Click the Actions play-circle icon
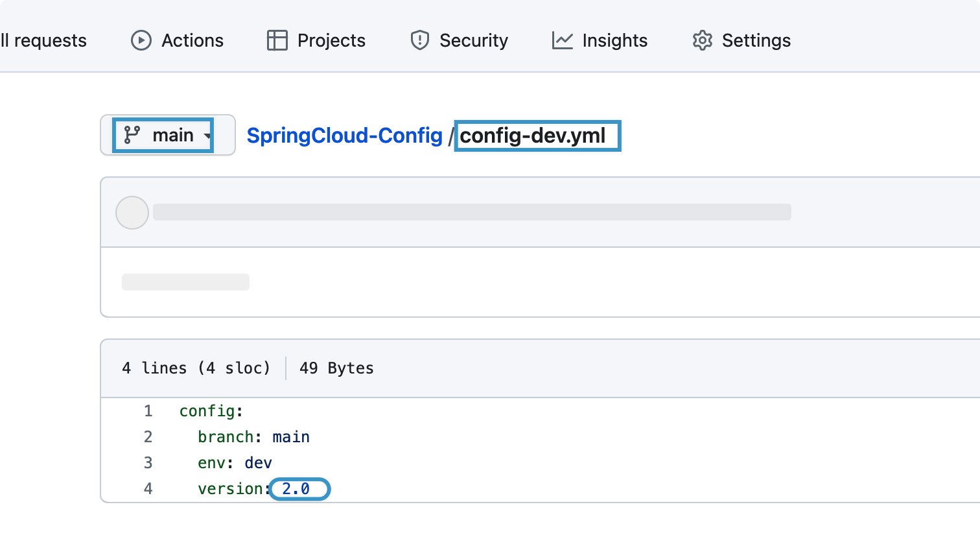Image resolution: width=980 pixels, height=546 pixels. pos(141,40)
